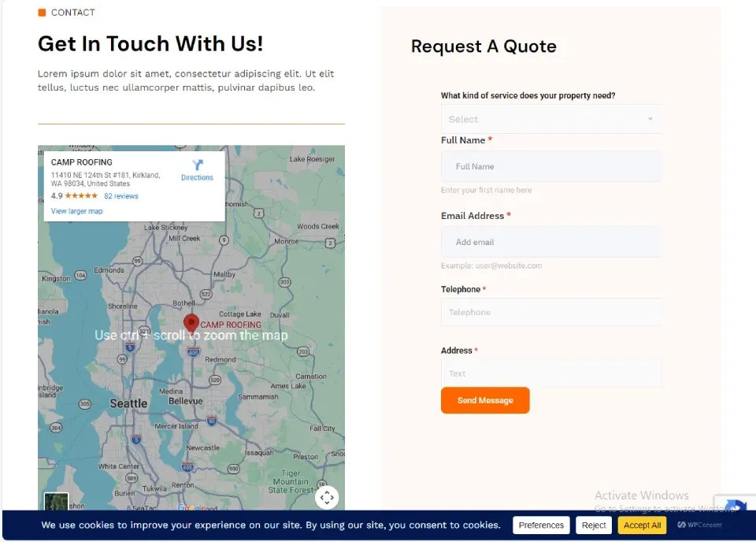Click the Redmond label on the map

220,359
